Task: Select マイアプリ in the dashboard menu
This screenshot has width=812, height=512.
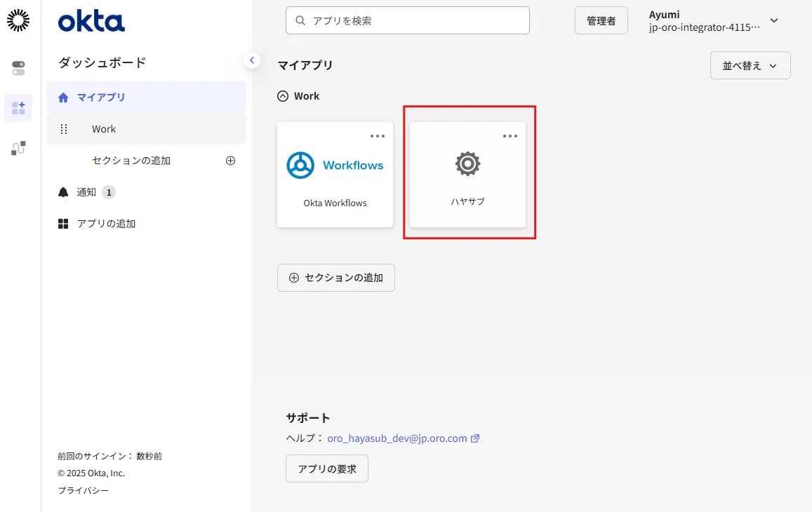Action: tap(147, 97)
